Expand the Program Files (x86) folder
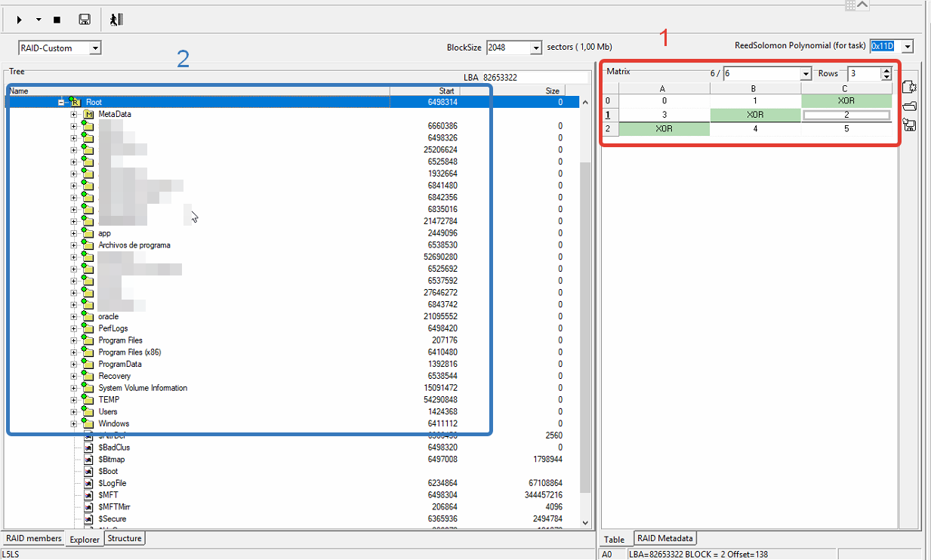The image size is (931, 560). tap(74, 352)
